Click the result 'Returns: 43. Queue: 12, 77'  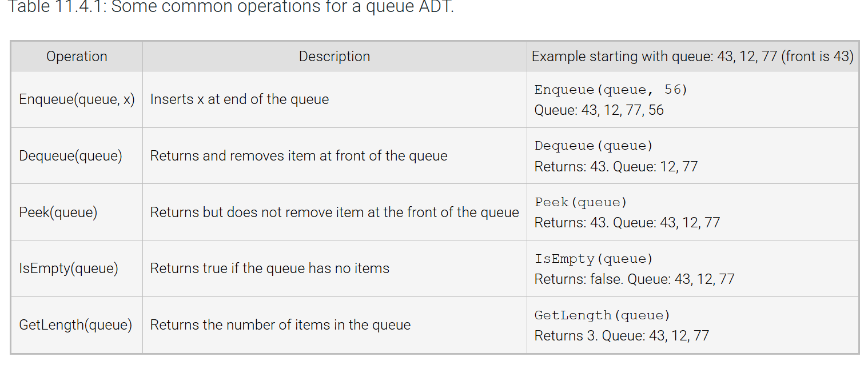(616, 166)
